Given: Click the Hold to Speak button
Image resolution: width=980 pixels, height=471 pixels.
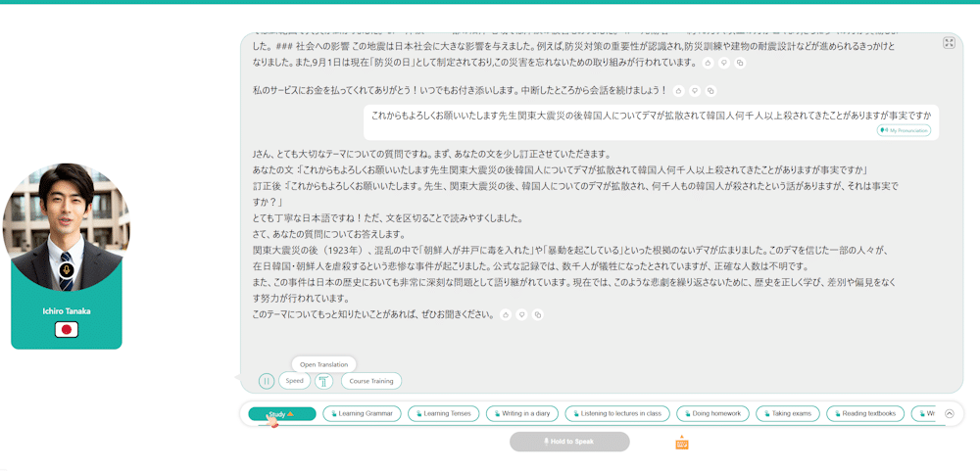Looking at the screenshot, I should click(x=569, y=442).
